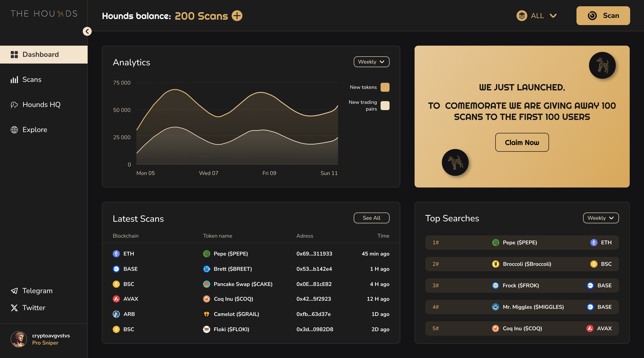
Task: Click the New trading pairs legend swatch
Action: (385, 106)
